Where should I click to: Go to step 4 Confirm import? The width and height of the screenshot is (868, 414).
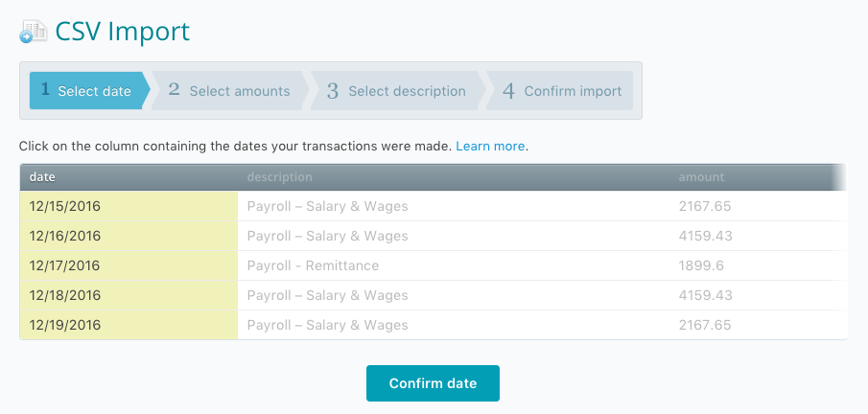[x=561, y=91]
